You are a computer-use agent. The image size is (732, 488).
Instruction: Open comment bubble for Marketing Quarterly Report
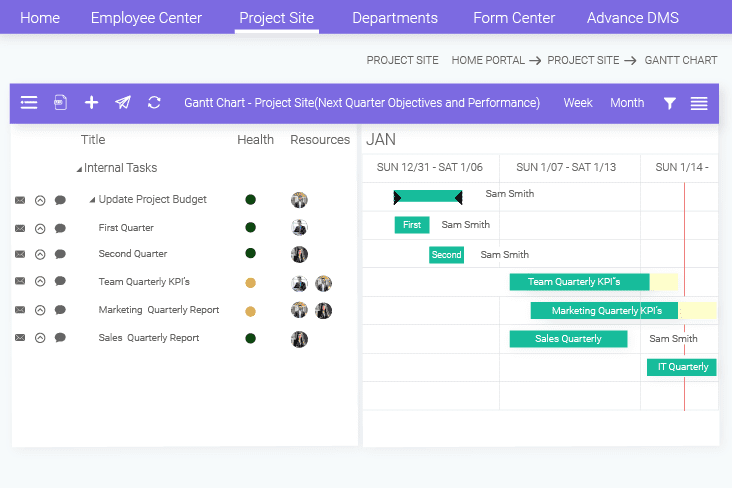[x=60, y=310]
